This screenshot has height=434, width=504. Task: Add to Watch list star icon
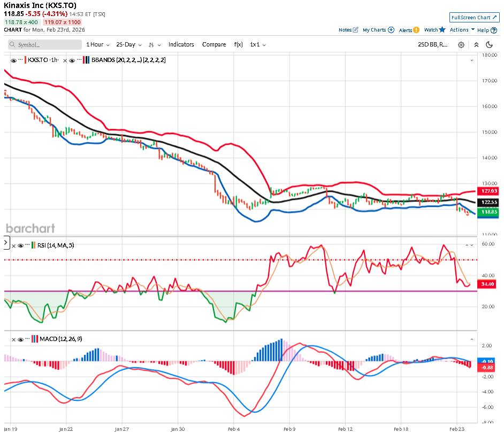tap(442, 30)
